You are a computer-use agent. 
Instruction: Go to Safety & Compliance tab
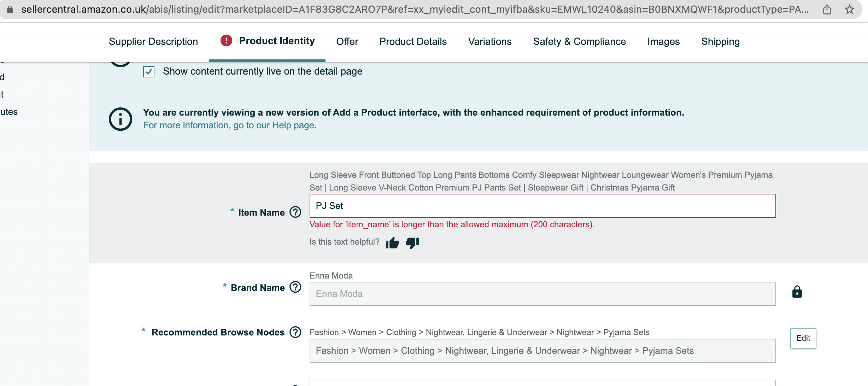(579, 42)
